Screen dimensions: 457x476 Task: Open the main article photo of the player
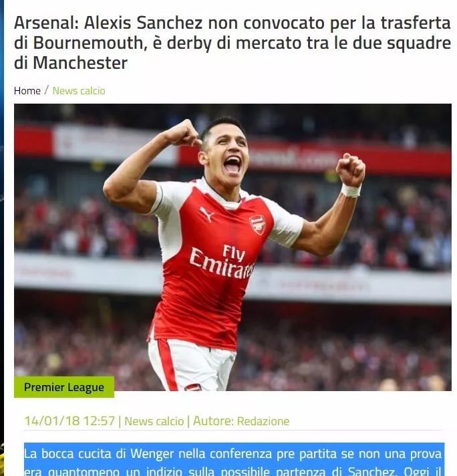point(233,247)
